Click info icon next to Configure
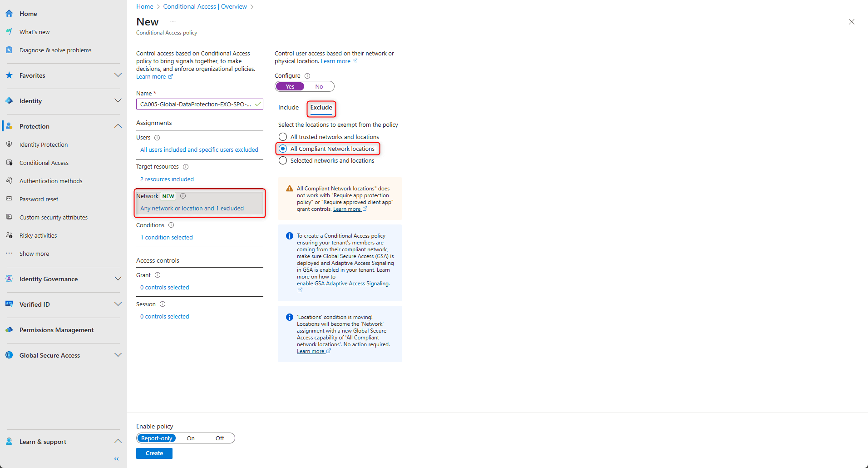The width and height of the screenshot is (868, 468). (x=307, y=76)
